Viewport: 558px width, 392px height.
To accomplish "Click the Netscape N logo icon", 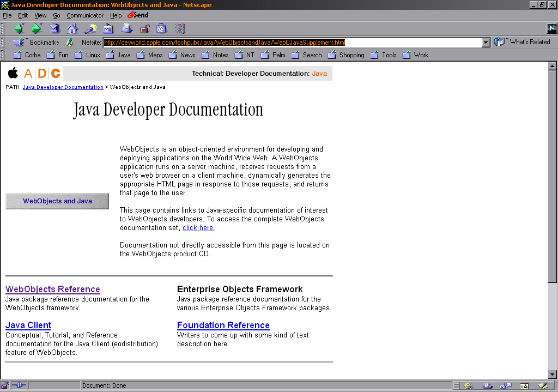I will (551, 28).
